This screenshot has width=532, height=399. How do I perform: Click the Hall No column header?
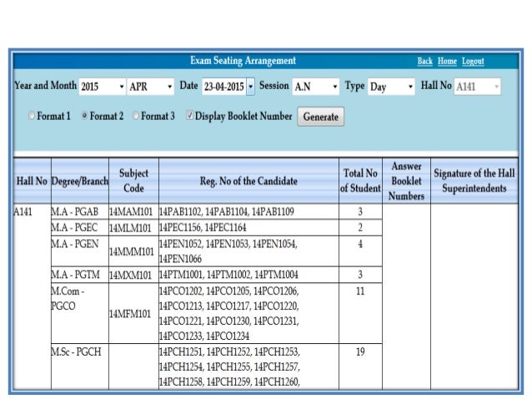(x=32, y=181)
